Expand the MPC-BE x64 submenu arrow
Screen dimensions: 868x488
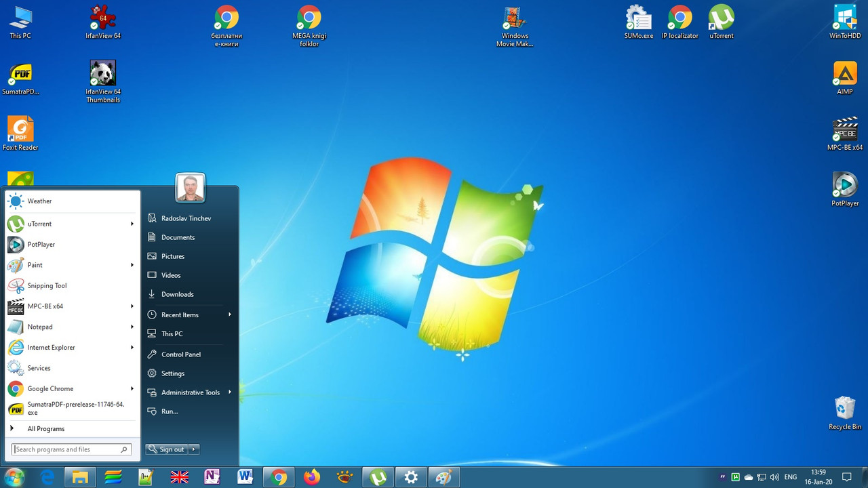tap(132, 306)
